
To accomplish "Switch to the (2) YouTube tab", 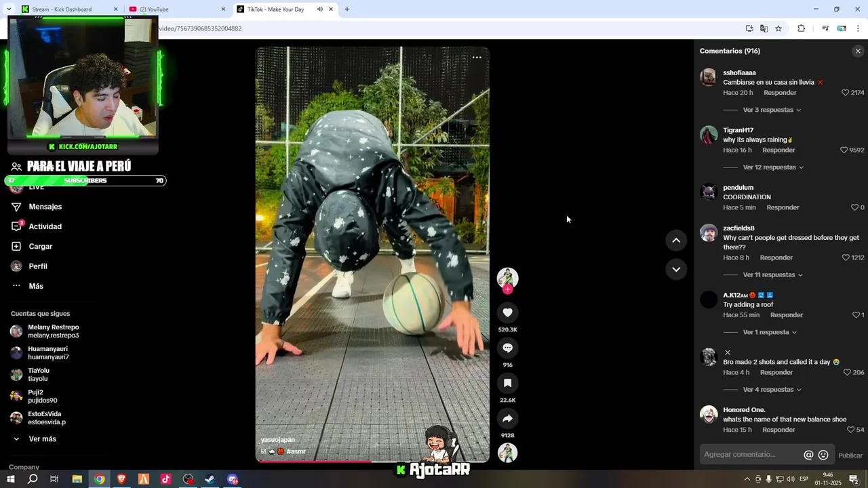I will [x=178, y=9].
